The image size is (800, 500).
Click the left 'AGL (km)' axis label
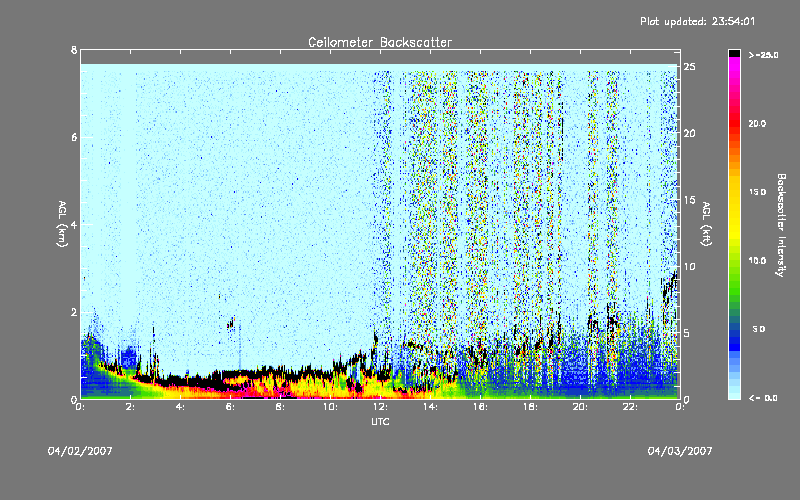(62, 224)
